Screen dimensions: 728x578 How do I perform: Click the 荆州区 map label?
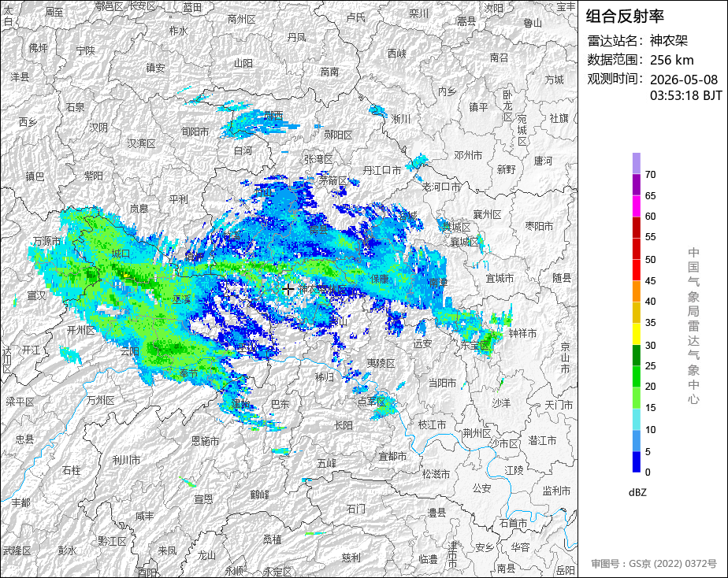click(477, 433)
